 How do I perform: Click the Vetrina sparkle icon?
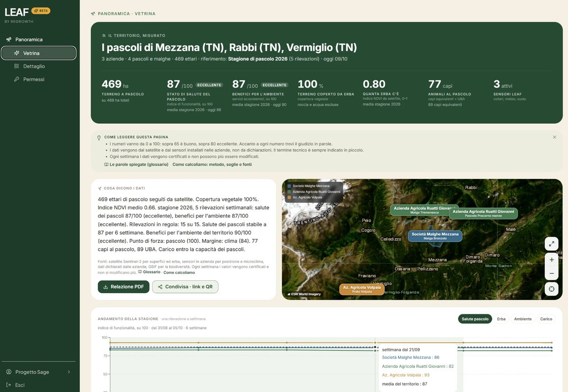pyautogui.click(x=17, y=53)
